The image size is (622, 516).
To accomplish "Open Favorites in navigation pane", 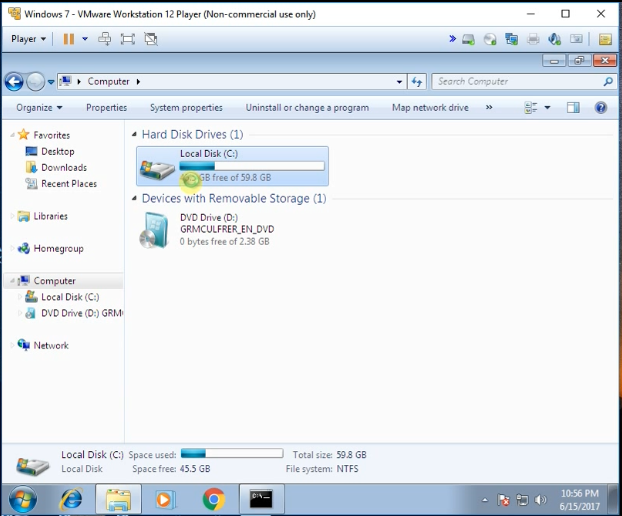I will 52,135.
